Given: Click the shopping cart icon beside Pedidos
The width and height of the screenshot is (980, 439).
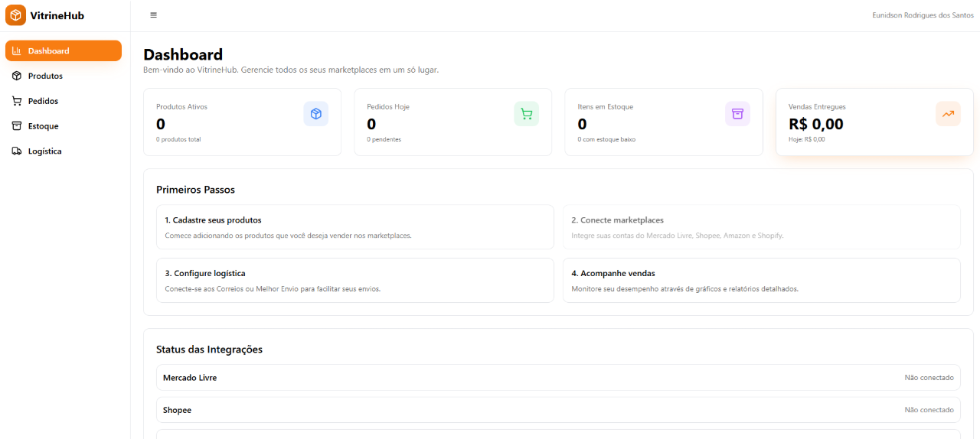Looking at the screenshot, I should (x=17, y=101).
